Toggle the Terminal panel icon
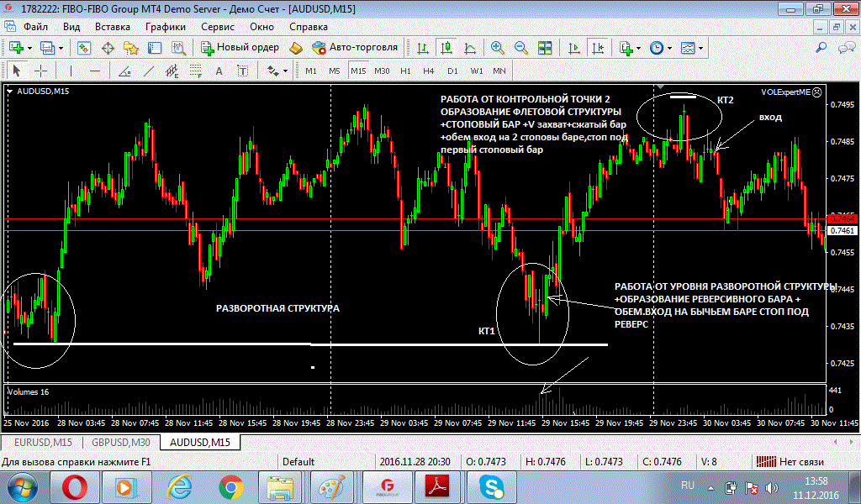The height and width of the screenshot is (504, 861). point(155,48)
